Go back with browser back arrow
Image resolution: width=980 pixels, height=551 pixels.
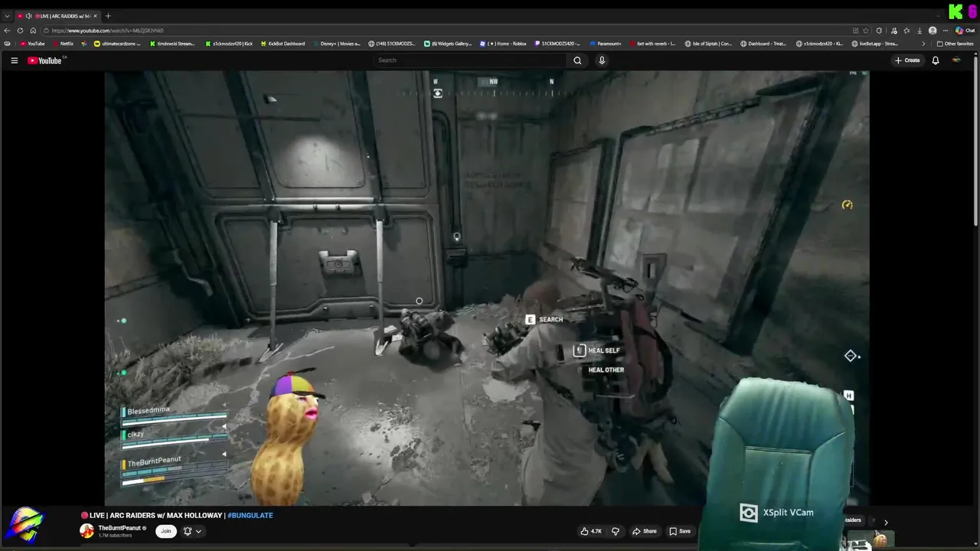pos(7,31)
